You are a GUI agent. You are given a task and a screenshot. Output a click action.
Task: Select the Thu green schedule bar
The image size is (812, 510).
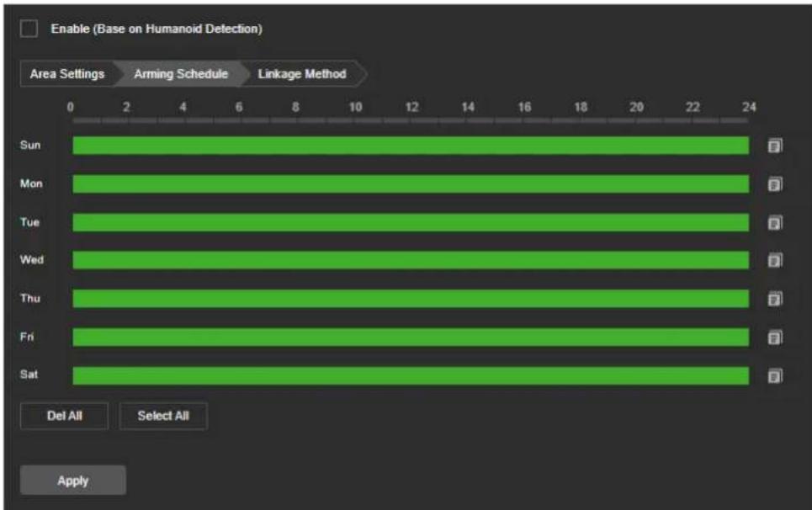(x=411, y=299)
